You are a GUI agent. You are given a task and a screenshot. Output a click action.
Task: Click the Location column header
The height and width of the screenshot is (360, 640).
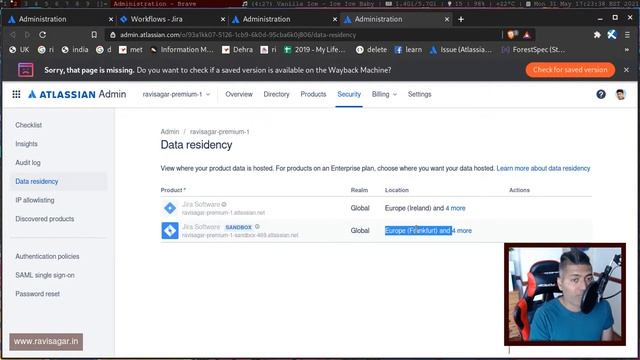click(397, 190)
